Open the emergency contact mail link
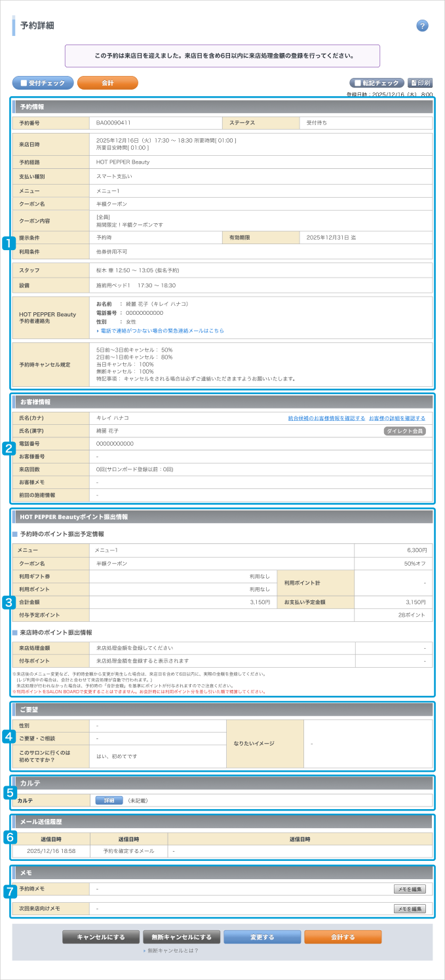 tap(161, 331)
